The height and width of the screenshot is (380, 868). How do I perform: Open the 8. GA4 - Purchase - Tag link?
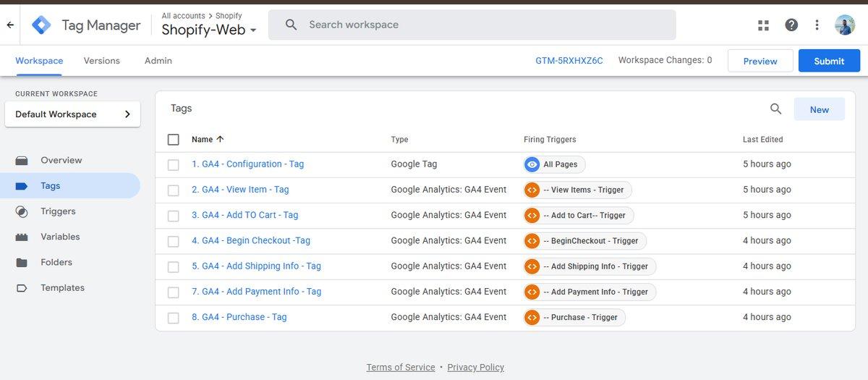pyautogui.click(x=239, y=317)
